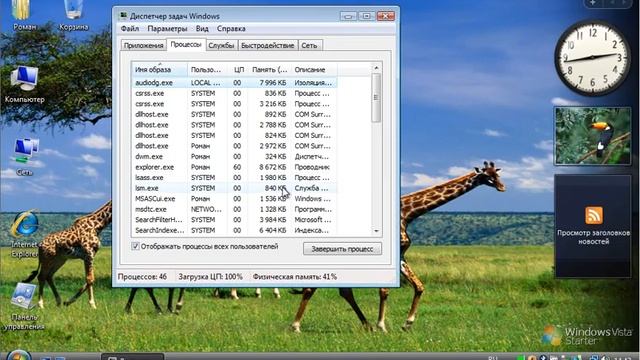Click Процессов: 46 in the status bar

coord(142,277)
